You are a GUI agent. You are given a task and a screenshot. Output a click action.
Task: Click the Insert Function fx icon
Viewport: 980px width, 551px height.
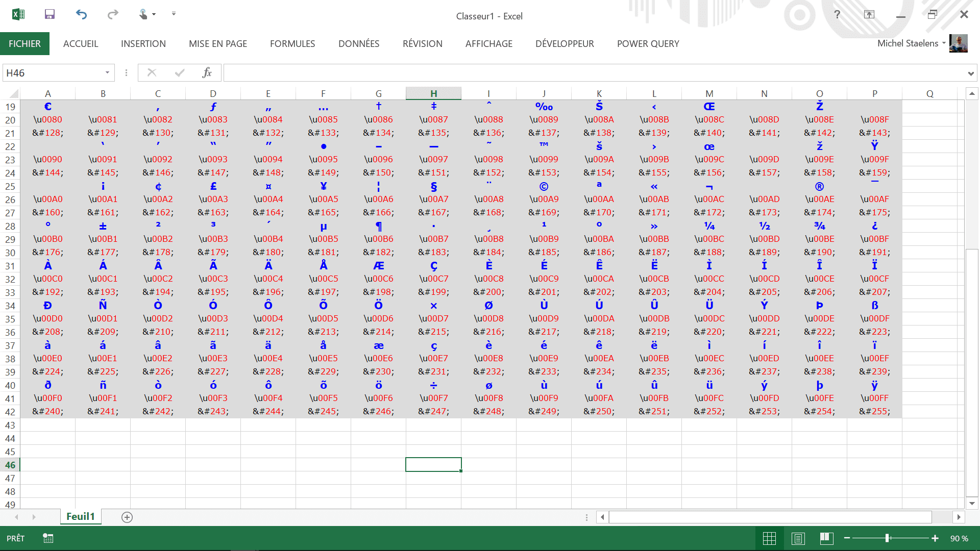click(x=207, y=73)
